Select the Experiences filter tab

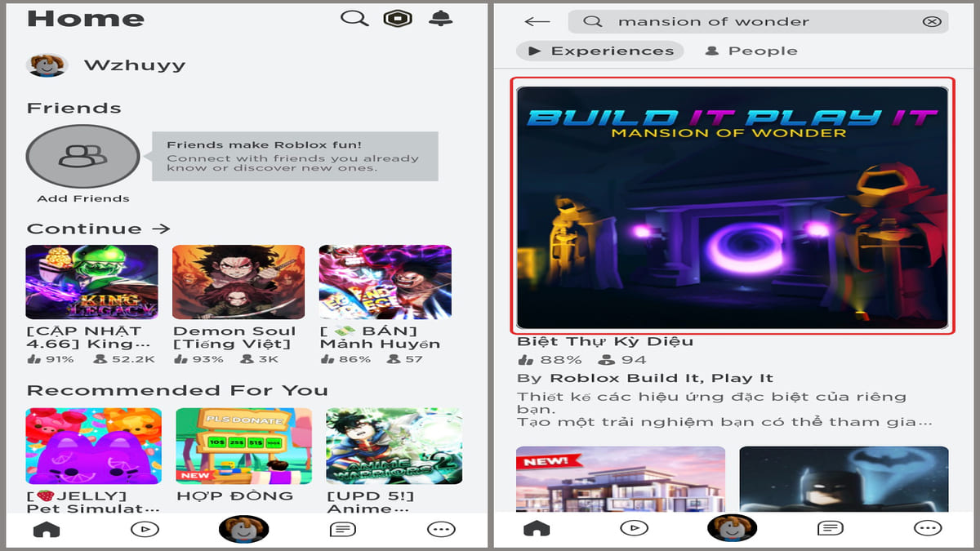600,51
